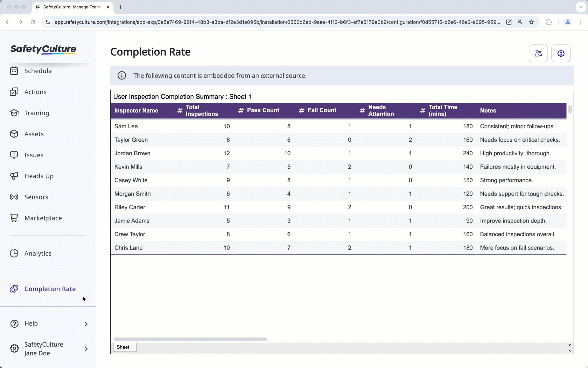Expand the SafetyCulture Jane Doe account chevron
The height and width of the screenshot is (368, 588).
coord(86,349)
